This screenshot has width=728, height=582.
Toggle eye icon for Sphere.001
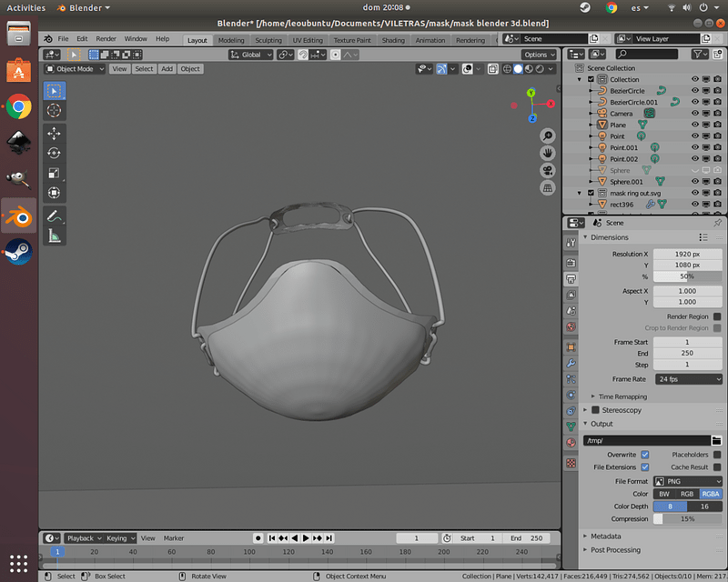click(695, 182)
